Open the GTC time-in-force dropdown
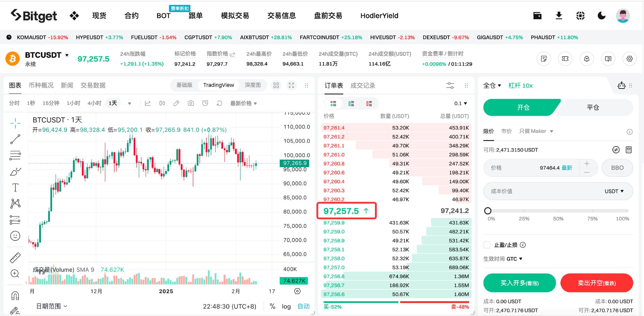This screenshot has height=316, width=644. pyautogui.click(x=515, y=259)
